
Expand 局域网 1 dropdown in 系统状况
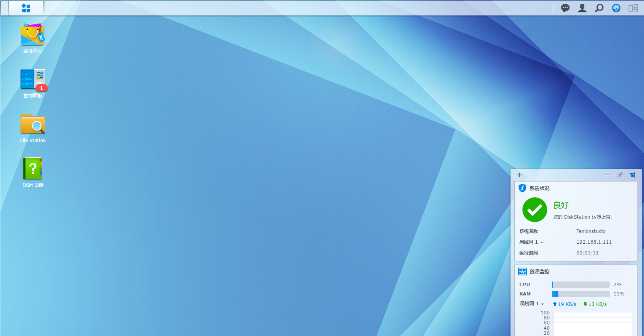click(542, 243)
